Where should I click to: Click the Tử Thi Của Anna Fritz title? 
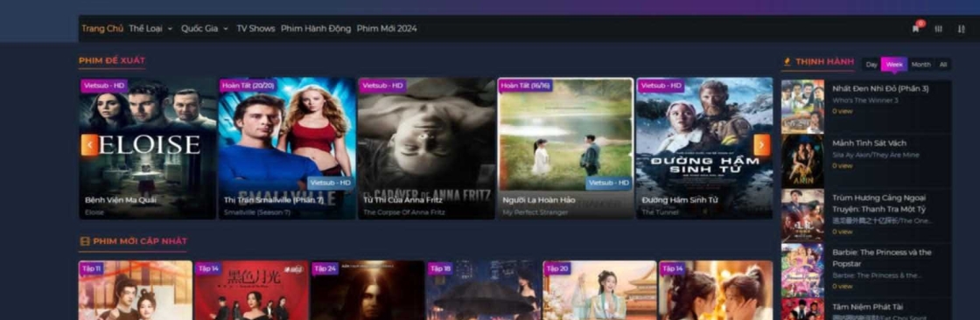click(403, 200)
